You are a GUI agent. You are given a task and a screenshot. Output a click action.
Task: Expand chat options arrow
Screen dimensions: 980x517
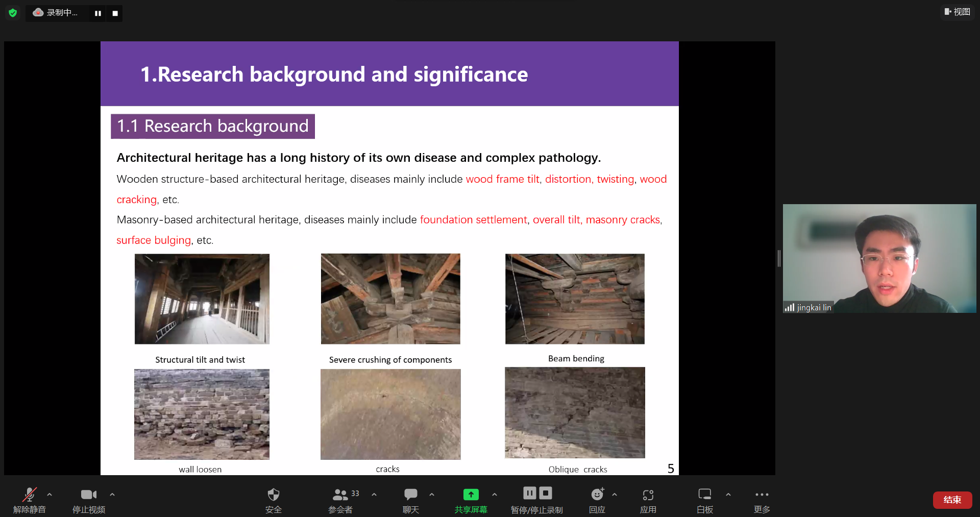(x=432, y=494)
